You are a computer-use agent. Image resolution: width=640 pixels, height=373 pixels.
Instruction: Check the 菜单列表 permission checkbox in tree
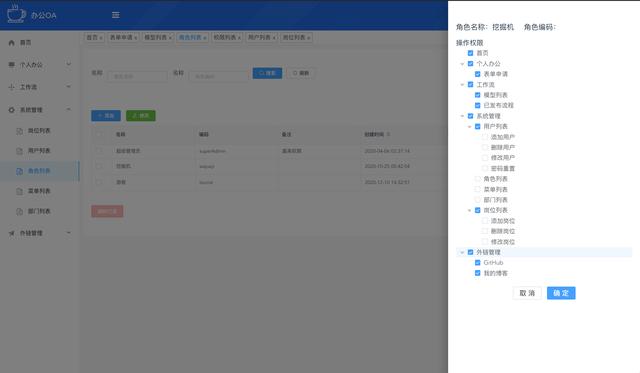[478, 189]
